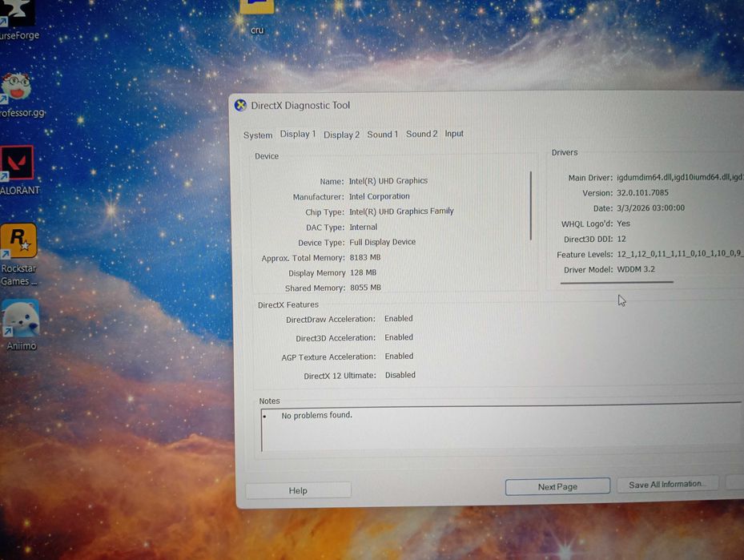Viewport: 744px width, 560px height.
Task: Click the Notes text box
Action: tap(501, 427)
